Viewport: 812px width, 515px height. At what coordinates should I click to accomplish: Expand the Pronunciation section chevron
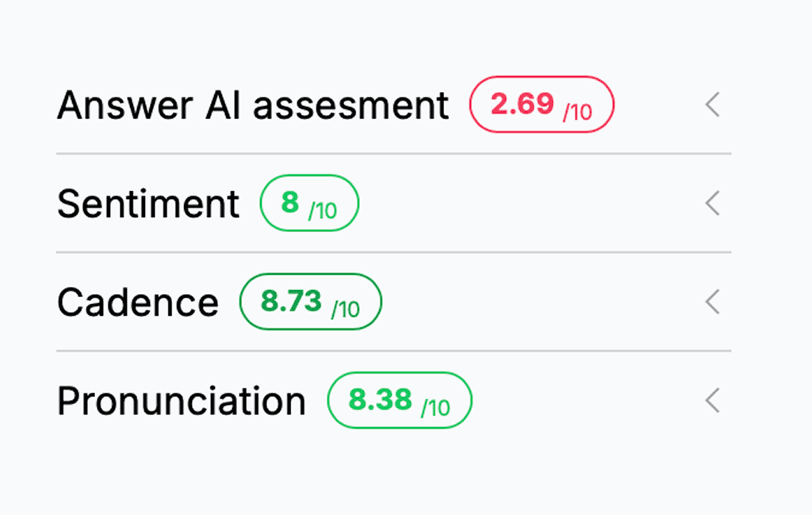[x=712, y=400]
